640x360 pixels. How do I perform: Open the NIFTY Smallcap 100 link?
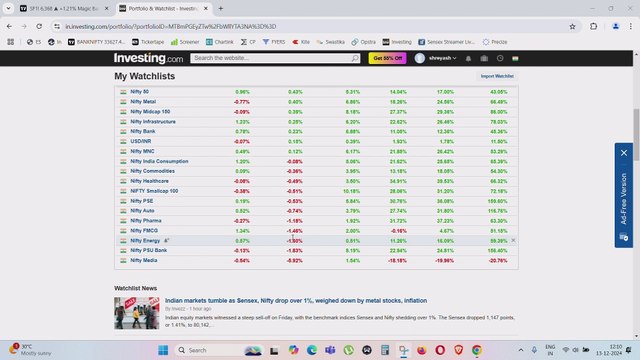point(154,191)
